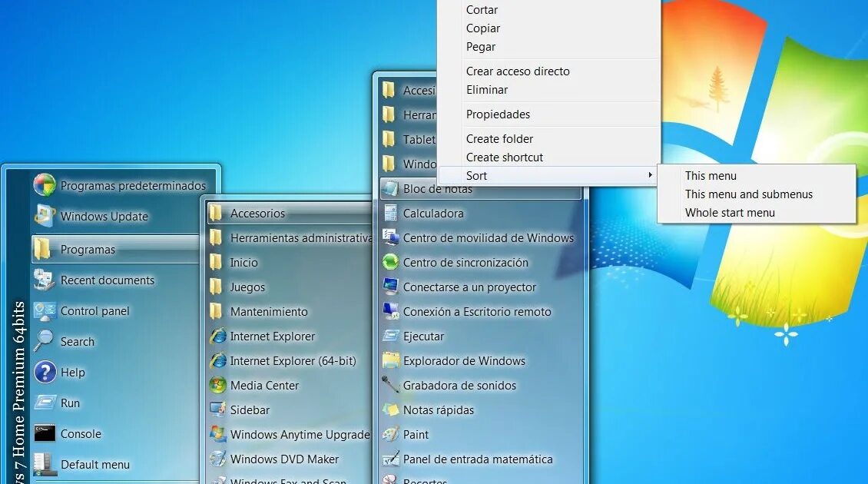Click the Paint icon
Image resolution: width=868 pixels, height=484 pixels.
click(x=391, y=434)
